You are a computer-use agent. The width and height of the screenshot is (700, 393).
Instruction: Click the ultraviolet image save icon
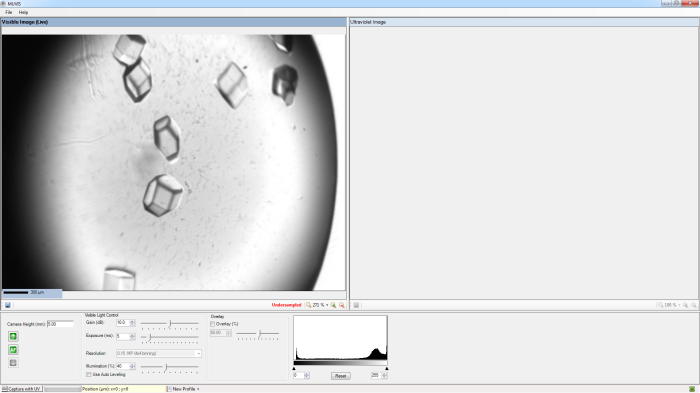[x=356, y=305]
